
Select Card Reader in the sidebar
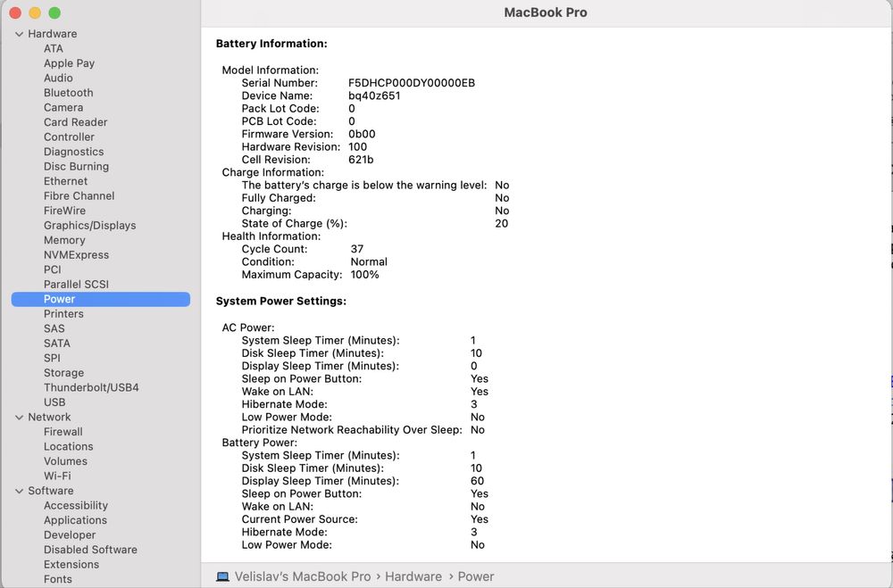tap(75, 122)
